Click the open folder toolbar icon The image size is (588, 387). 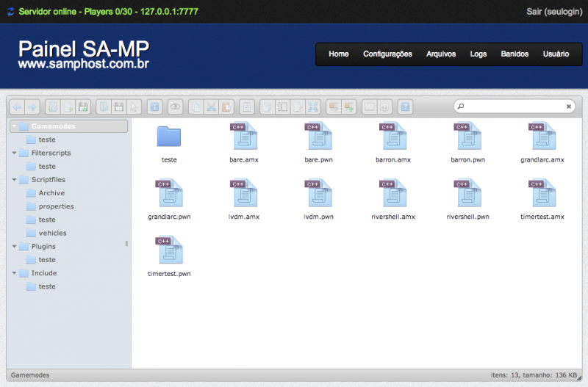pyautogui.click(x=104, y=107)
